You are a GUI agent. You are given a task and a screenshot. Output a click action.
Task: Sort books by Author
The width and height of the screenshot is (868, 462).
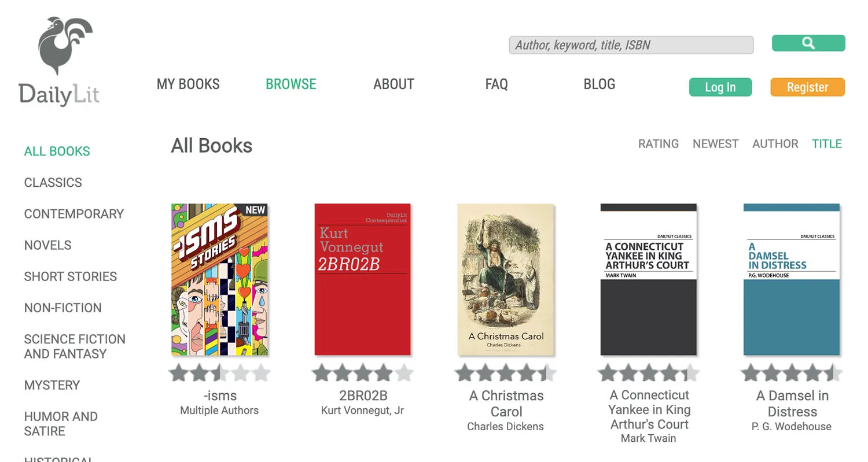click(x=775, y=144)
